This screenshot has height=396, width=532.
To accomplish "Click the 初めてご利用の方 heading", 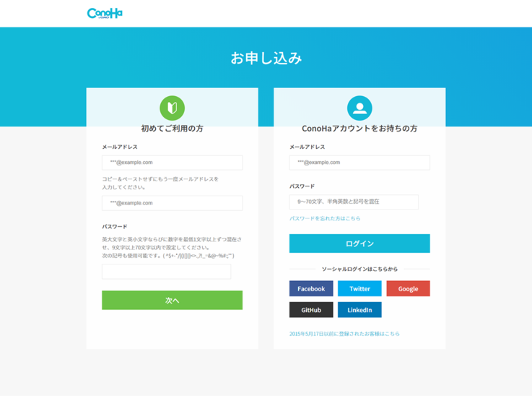I will [172, 129].
